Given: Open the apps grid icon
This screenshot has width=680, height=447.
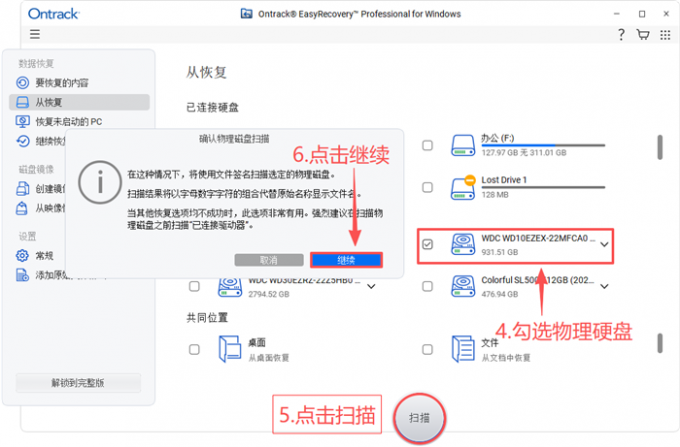Looking at the screenshot, I should (665, 35).
